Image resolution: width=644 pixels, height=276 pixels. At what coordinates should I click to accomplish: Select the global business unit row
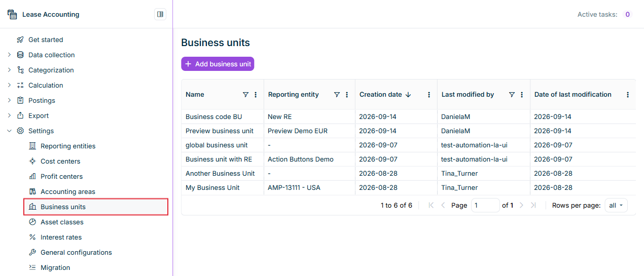[x=408, y=145]
